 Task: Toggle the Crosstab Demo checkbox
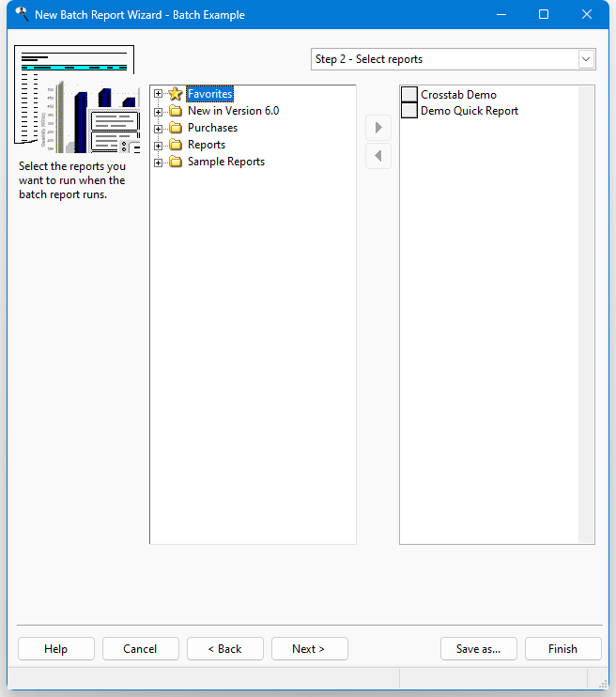(409, 95)
